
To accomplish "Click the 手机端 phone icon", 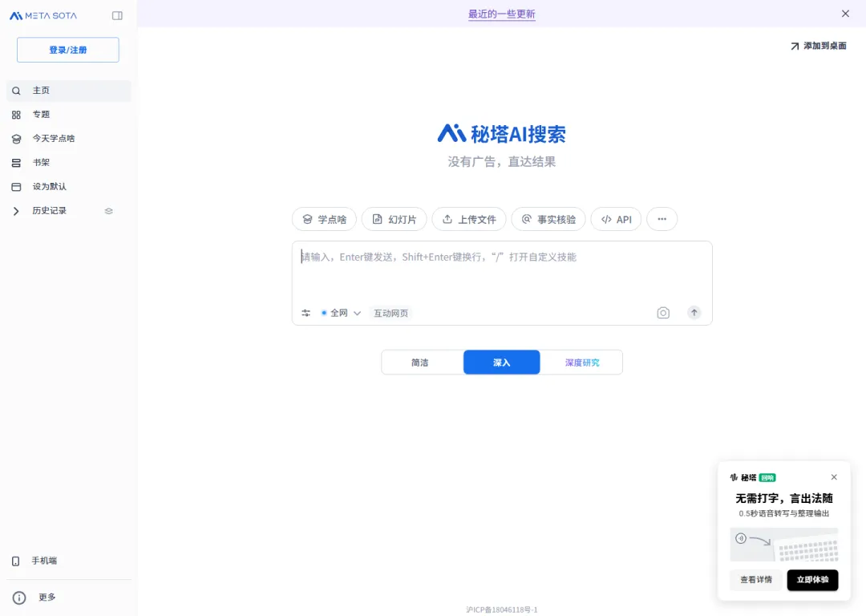I will (15, 561).
